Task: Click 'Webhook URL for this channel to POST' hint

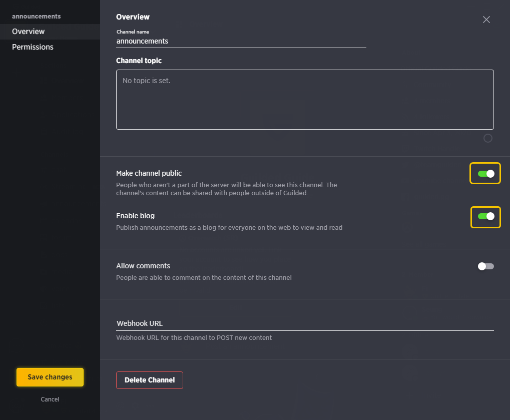Action: (194, 338)
